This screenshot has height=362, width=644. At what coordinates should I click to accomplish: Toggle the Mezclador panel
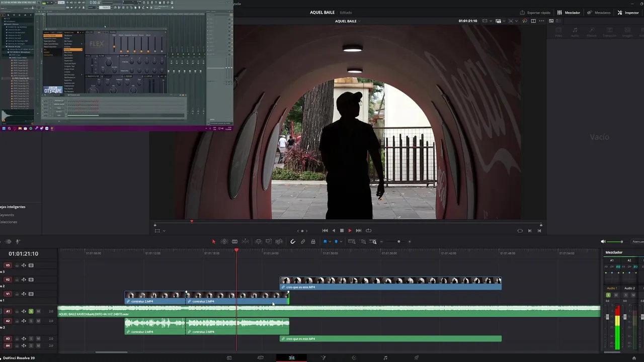pos(569,13)
